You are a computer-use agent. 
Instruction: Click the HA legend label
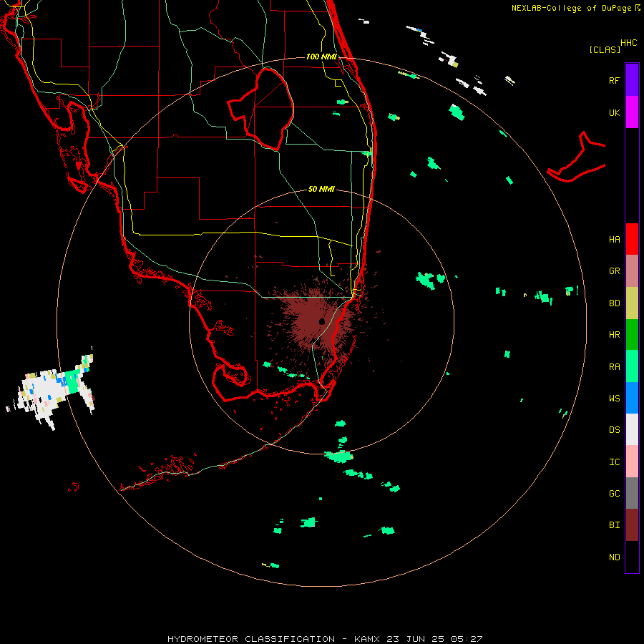pyautogui.click(x=614, y=240)
